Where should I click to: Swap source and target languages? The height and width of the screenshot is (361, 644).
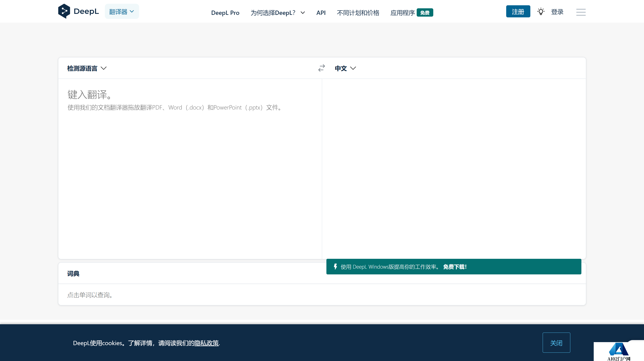click(321, 68)
